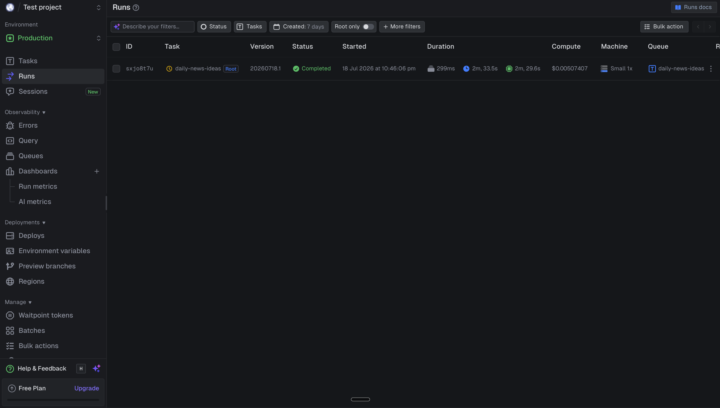Click the green icon by 2m, 29.6s
Viewport: 720px width, 408px height.
pos(509,69)
